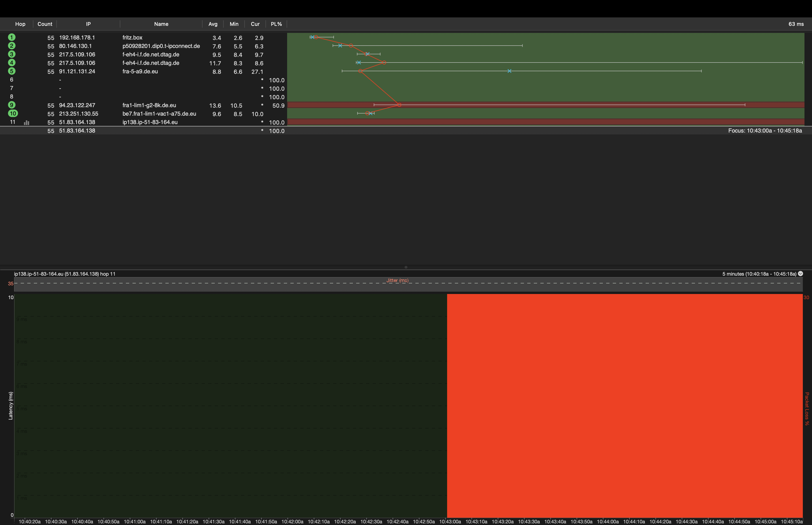
Task: Select hostname fra-5-a9.de.eu
Action: point(140,71)
